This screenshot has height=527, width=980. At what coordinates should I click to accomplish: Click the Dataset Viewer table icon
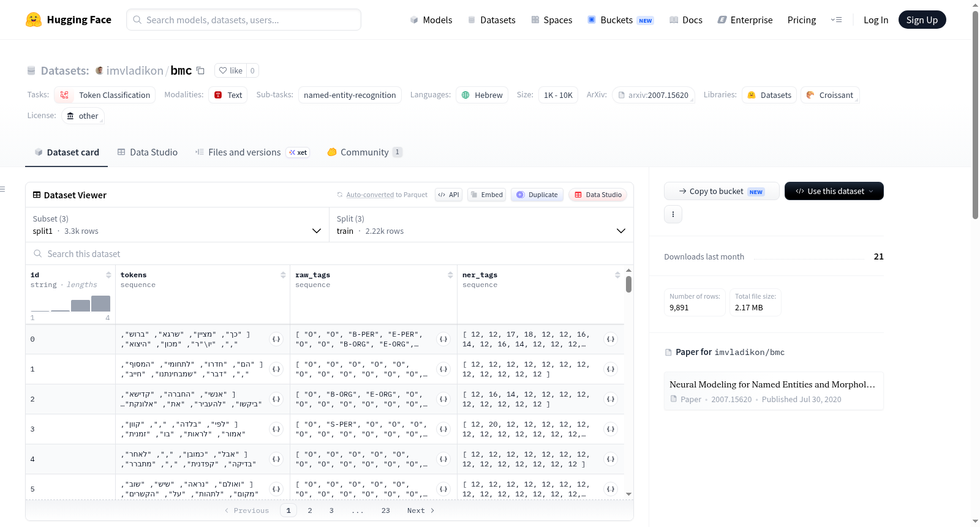[x=37, y=195]
